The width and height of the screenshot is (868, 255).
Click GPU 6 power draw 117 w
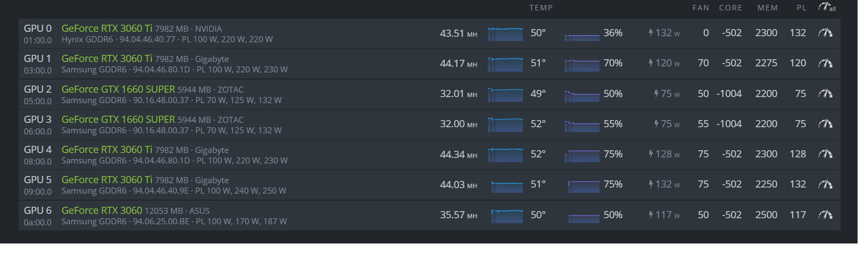(664, 215)
